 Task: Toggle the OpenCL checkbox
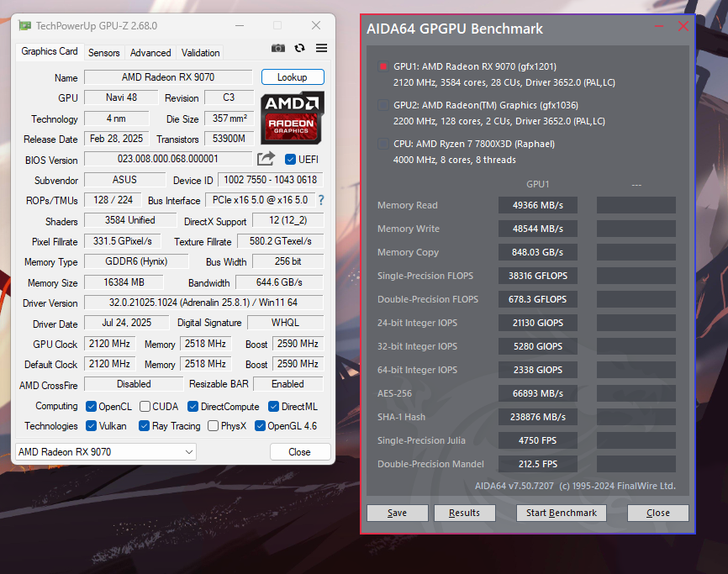click(91, 407)
